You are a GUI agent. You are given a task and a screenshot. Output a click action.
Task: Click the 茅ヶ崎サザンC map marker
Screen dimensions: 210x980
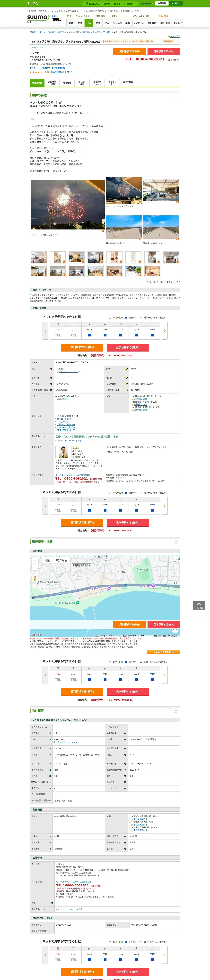click(109, 588)
